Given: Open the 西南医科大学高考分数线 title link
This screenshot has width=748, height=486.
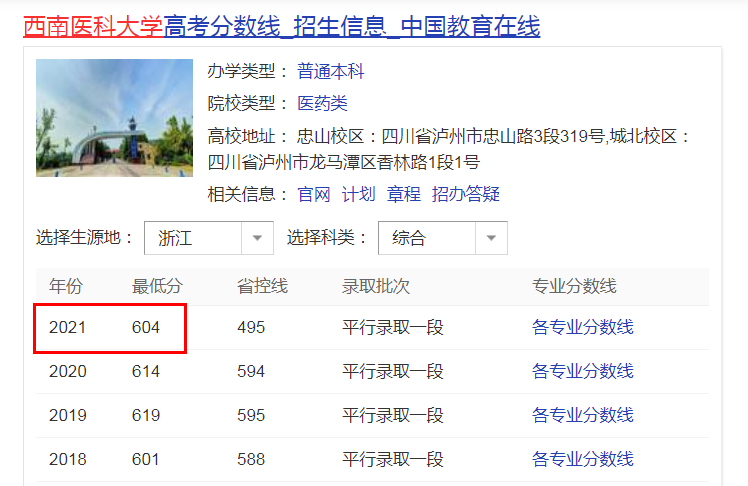Looking at the screenshot, I should pyautogui.click(x=281, y=27).
